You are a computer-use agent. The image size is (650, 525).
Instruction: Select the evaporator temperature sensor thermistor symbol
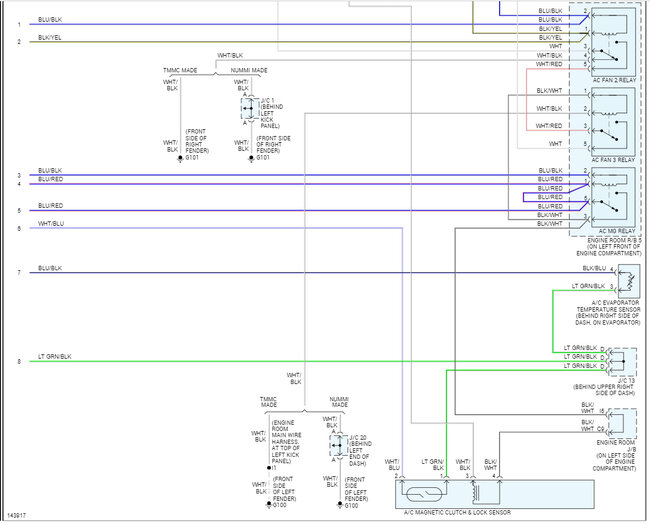point(629,281)
